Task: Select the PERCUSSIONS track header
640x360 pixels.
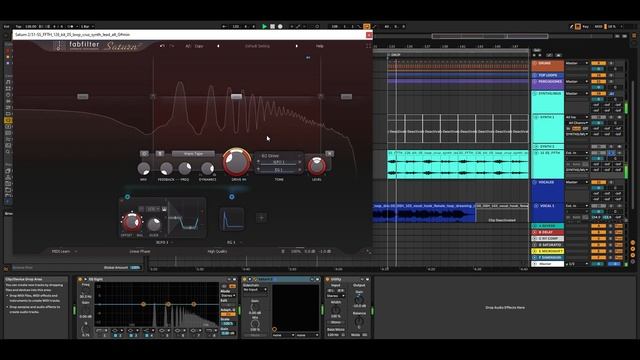Action: (x=548, y=84)
